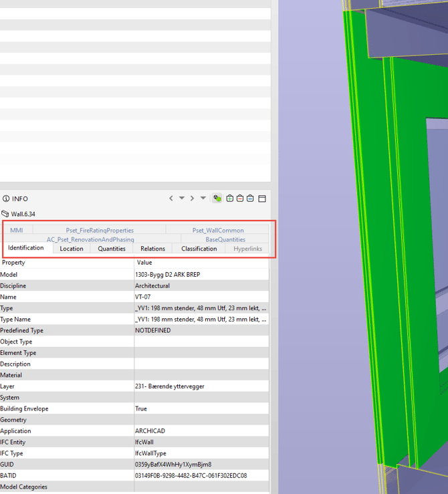Image resolution: width=448 pixels, height=494 pixels.
Task: Set selection basket to current component
Action: point(250,198)
